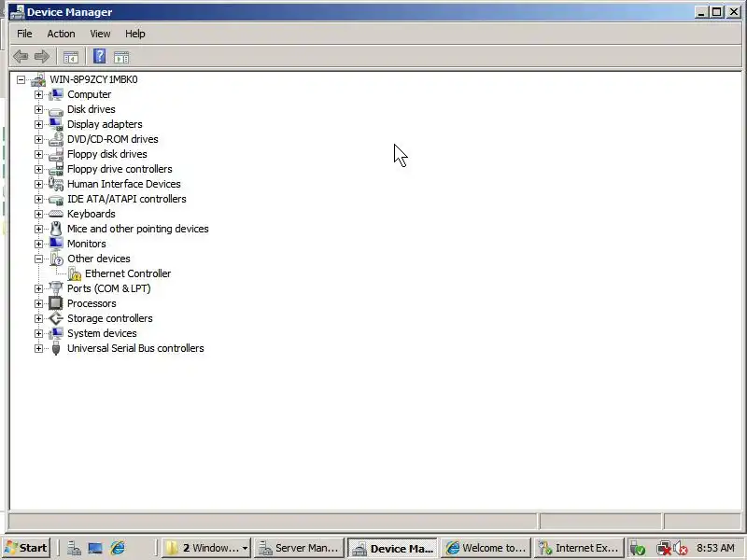Click the Start button
The width and height of the screenshot is (747, 560).
(x=27, y=548)
